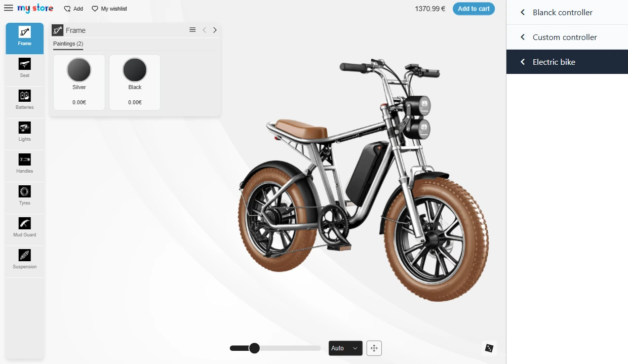
Task: Go to next component with right arrow
Action: 215,30
